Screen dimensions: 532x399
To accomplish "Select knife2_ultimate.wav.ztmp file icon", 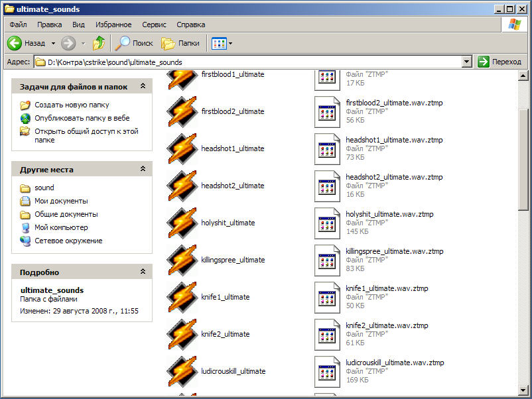I will pos(327,335).
